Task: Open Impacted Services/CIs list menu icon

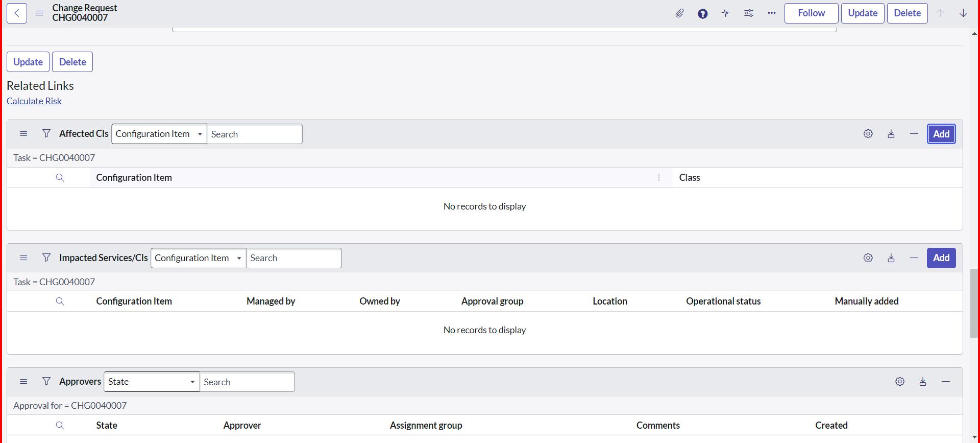Action: tap(23, 258)
